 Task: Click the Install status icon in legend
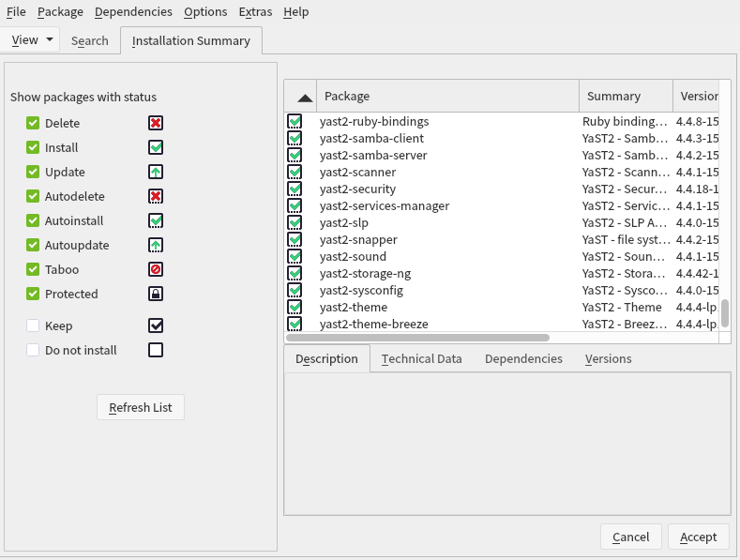[x=156, y=147]
